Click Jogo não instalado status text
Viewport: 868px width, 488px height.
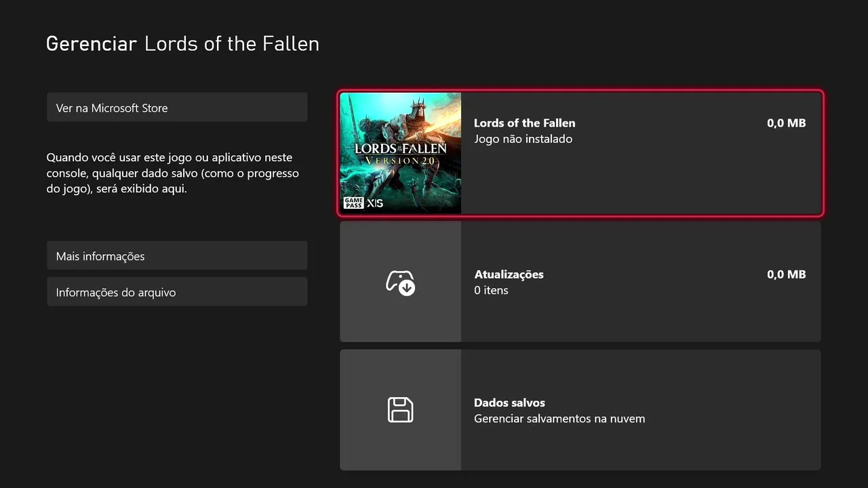pyautogui.click(x=523, y=139)
